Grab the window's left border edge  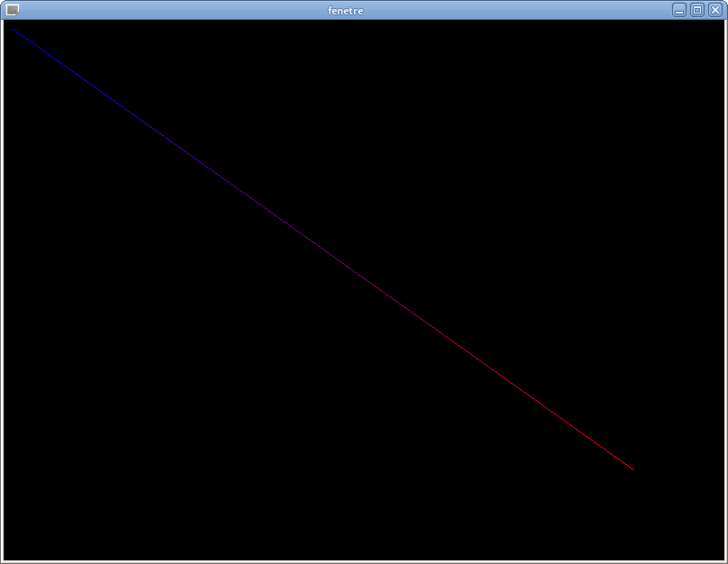tap(2, 288)
